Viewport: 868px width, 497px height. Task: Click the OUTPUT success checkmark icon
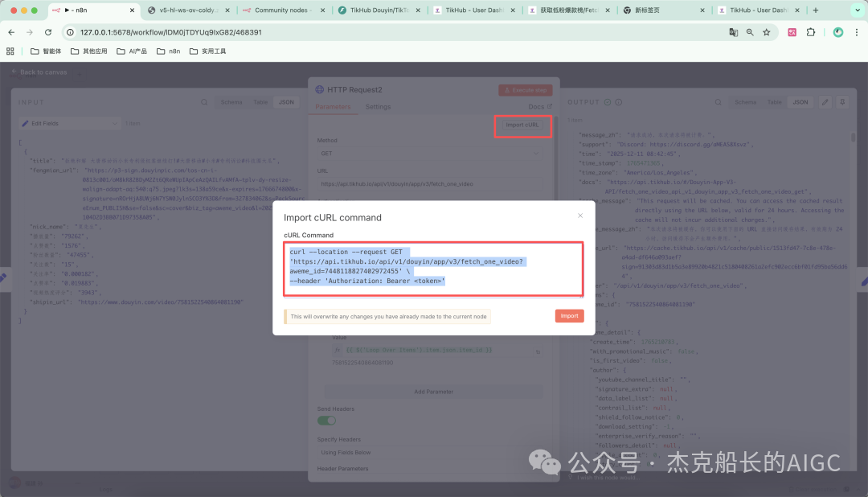[x=608, y=102]
